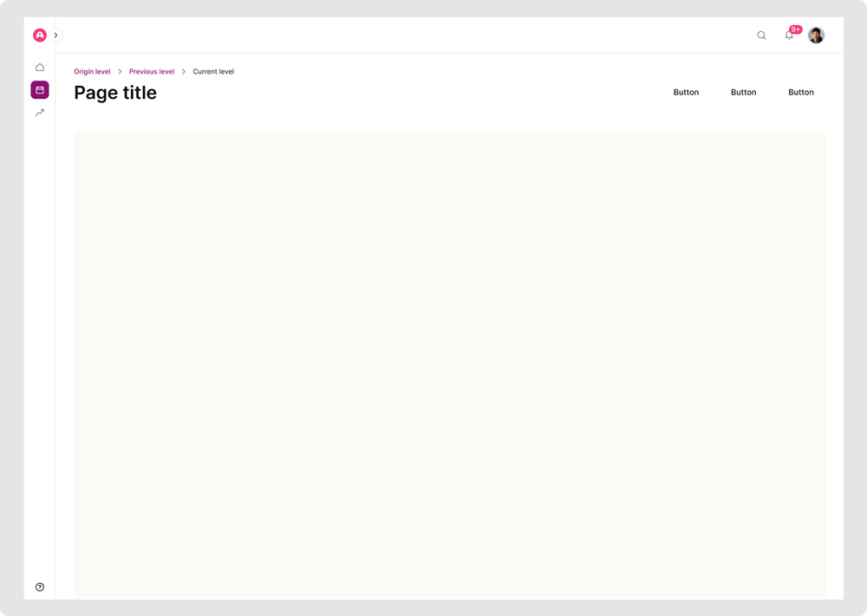Image resolution: width=867 pixels, height=616 pixels.
Task: Open the user avatar menu
Action: [816, 35]
